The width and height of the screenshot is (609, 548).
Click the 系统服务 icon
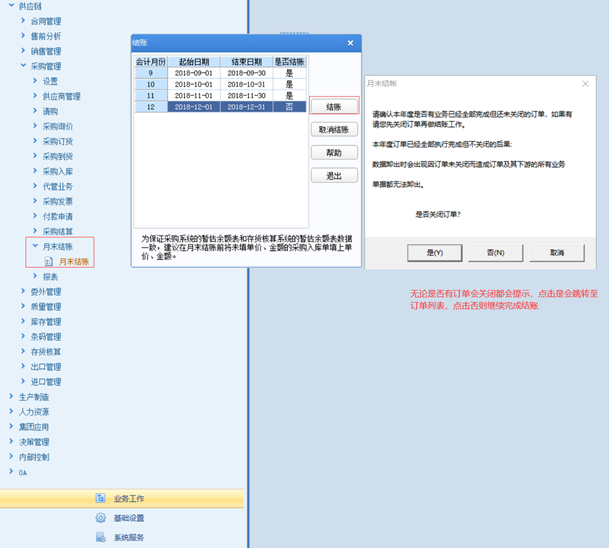click(101, 537)
